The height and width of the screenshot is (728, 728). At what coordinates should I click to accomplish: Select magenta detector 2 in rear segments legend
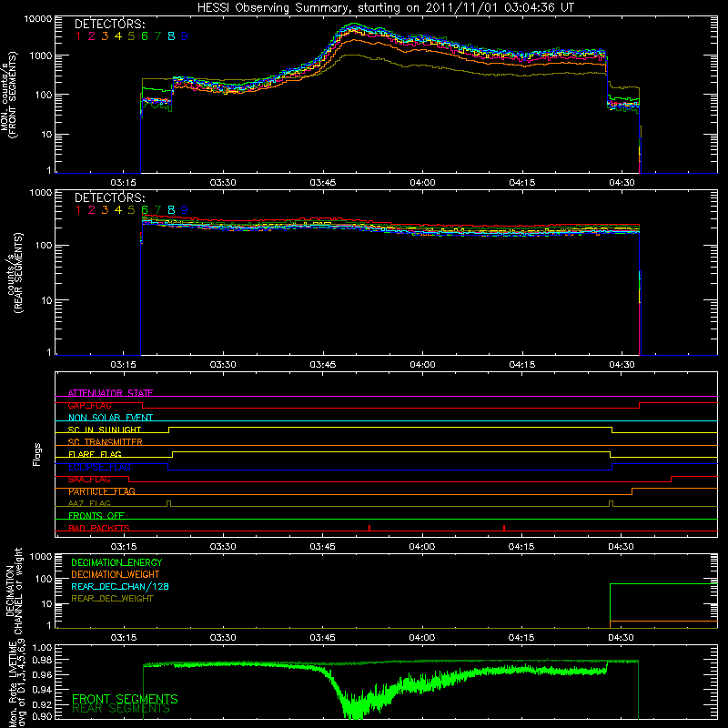point(92,210)
